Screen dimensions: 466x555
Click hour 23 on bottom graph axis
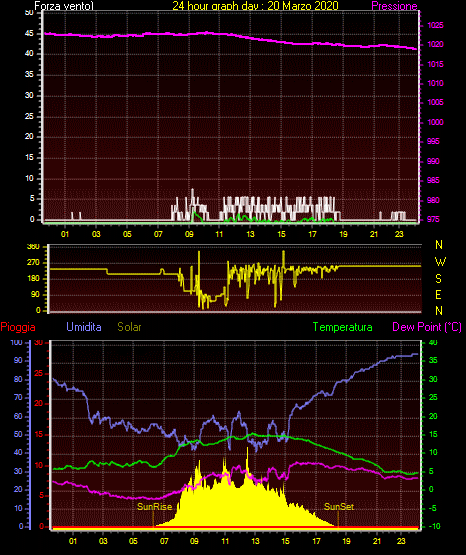pyautogui.click(x=401, y=541)
